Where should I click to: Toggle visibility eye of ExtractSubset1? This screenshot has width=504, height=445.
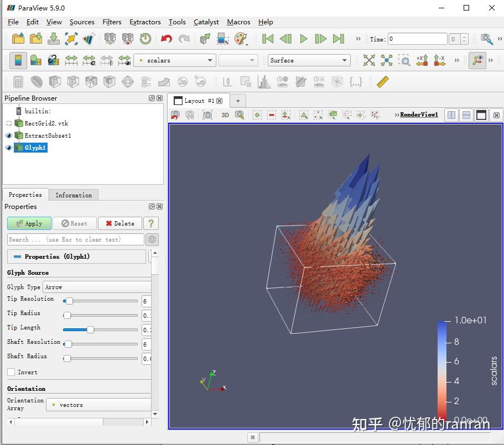[x=9, y=135]
